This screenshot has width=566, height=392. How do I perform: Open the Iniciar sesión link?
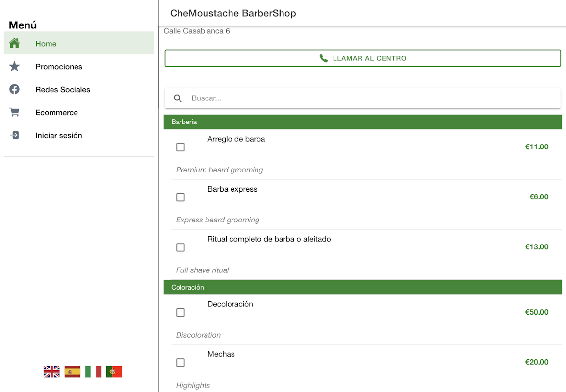coord(59,136)
